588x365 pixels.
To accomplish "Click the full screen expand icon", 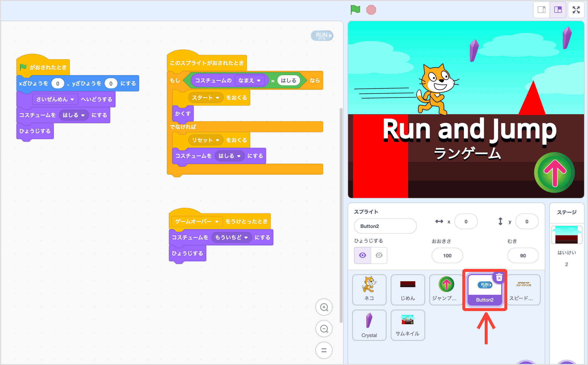I will pos(576,10).
